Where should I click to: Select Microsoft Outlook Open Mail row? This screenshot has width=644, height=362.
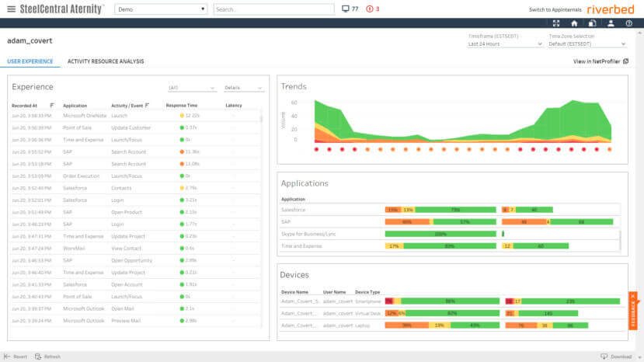coord(135,308)
